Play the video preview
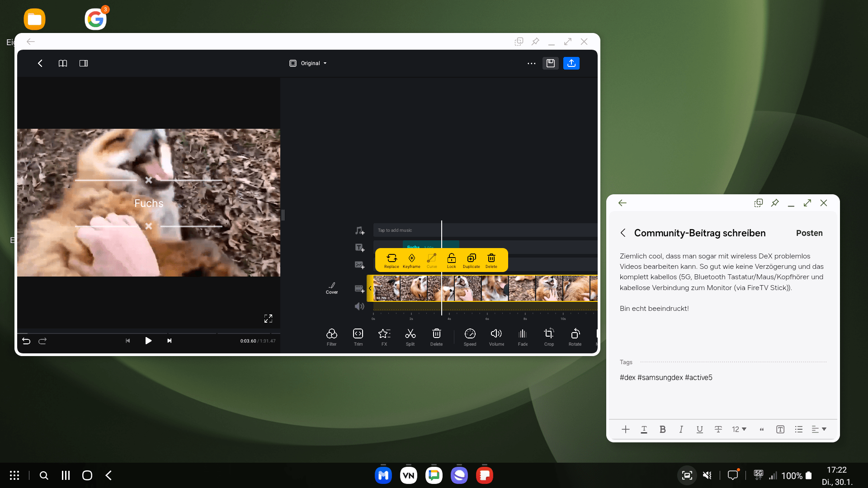868x488 pixels. pyautogui.click(x=148, y=341)
